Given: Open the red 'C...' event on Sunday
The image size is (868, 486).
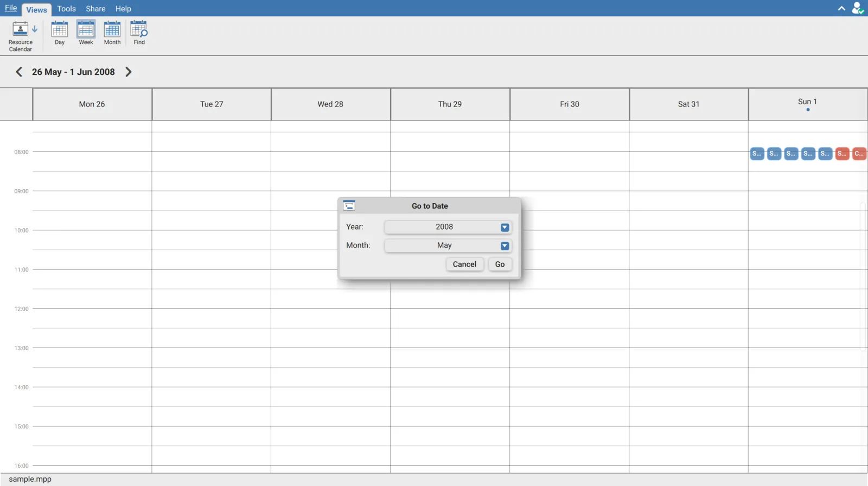Looking at the screenshot, I should tap(859, 154).
